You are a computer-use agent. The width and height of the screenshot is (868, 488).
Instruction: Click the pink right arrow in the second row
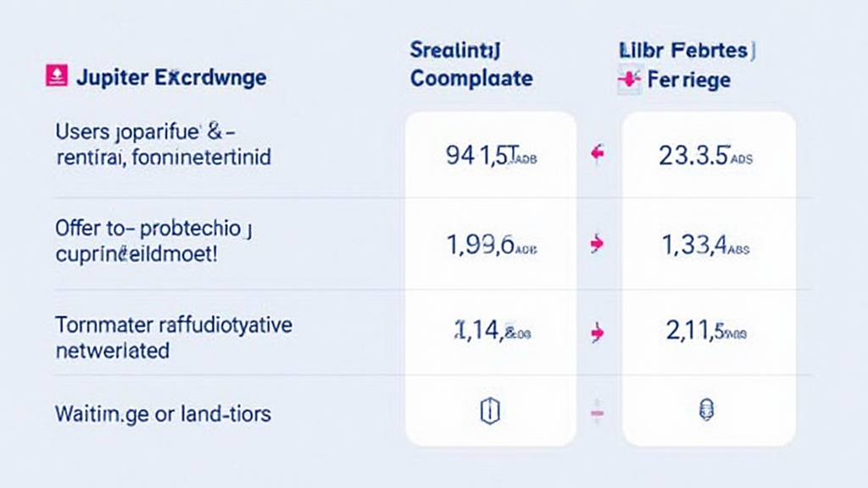pyautogui.click(x=597, y=244)
